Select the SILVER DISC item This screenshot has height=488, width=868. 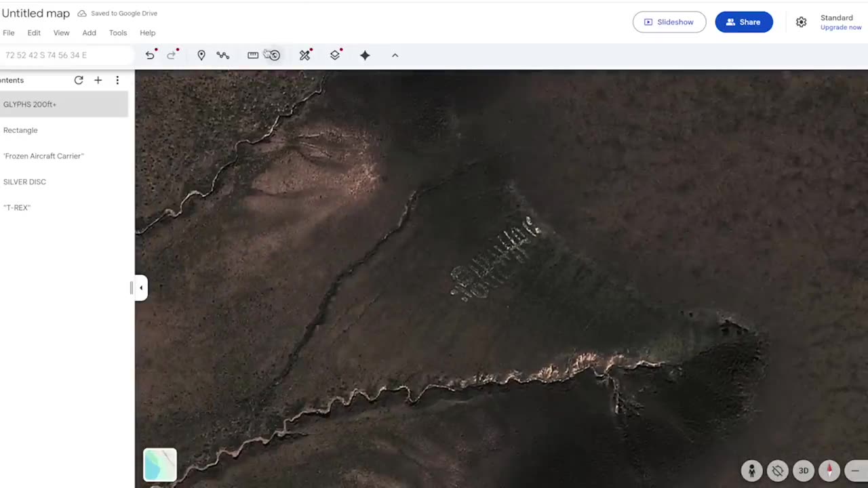(x=64, y=182)
